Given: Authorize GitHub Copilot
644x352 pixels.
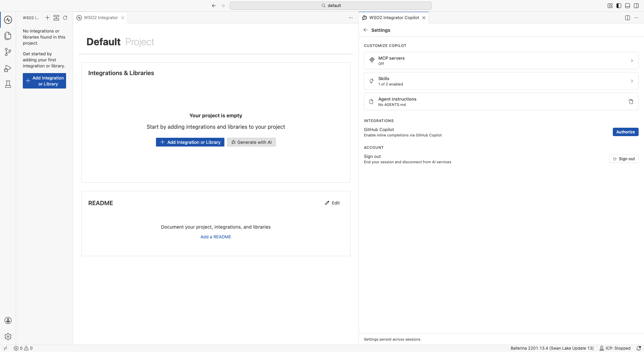Looking at the screenshot, I should (x=626, y=132).
